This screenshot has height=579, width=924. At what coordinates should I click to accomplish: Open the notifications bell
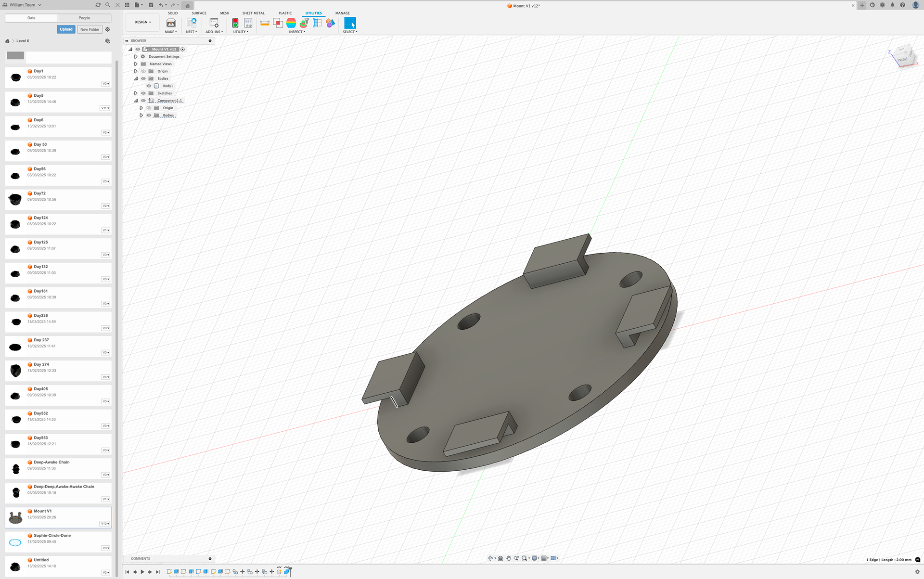[892, 5]
